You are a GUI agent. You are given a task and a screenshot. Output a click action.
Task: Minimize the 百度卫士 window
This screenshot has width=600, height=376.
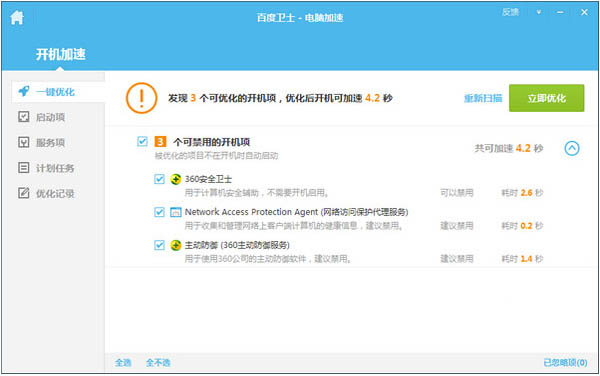point(560,12)
